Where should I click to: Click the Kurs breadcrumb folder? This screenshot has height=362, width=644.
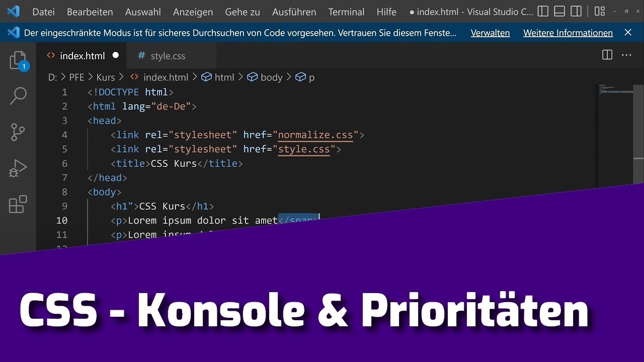[105, 77]
